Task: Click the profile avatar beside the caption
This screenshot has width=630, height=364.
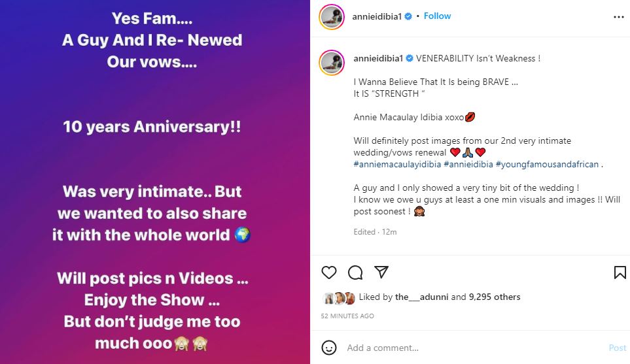Action: [332, 63]
